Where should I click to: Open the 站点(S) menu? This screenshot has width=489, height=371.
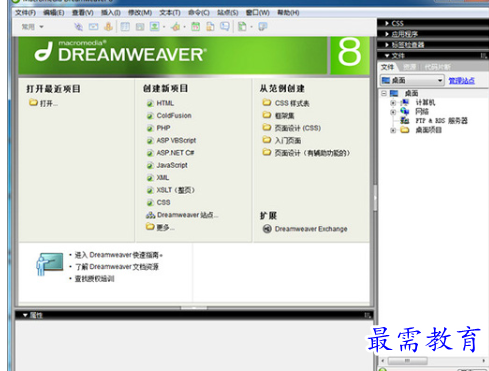coord(228,13)
